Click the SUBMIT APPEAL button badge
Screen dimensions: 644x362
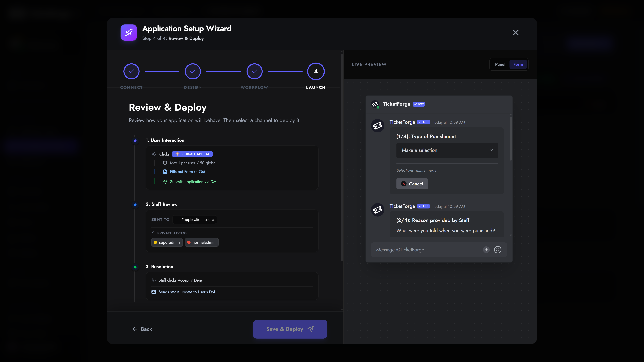click(192, 154)
